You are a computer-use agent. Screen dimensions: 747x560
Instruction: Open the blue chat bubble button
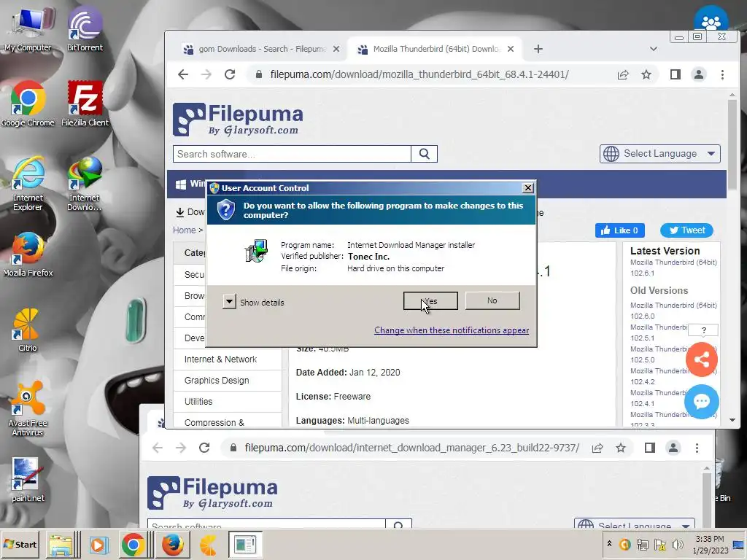pos(701,402)
